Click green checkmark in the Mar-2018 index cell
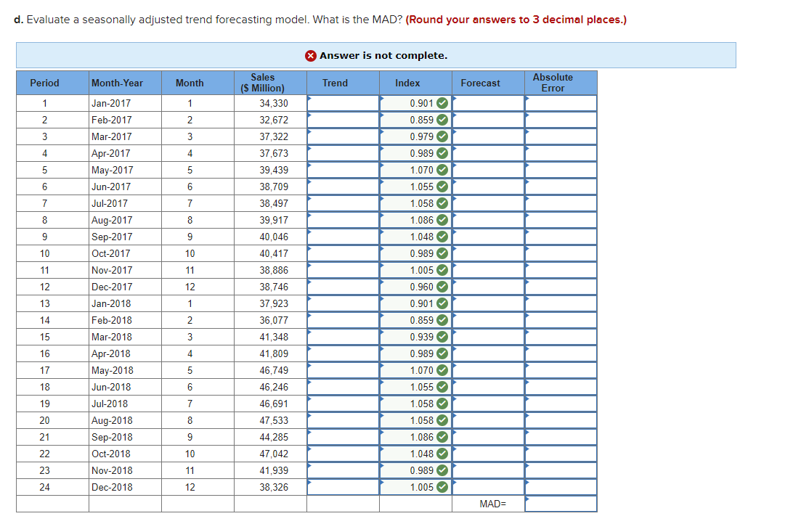Viewport: 801px width, 532px height. coord(442,337)
